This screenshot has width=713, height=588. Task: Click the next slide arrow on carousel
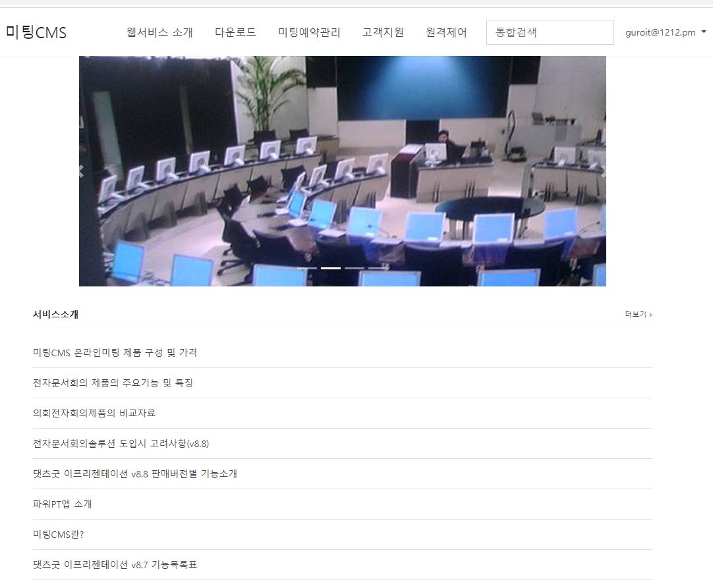pyautogui.click(x=604, y=171)
